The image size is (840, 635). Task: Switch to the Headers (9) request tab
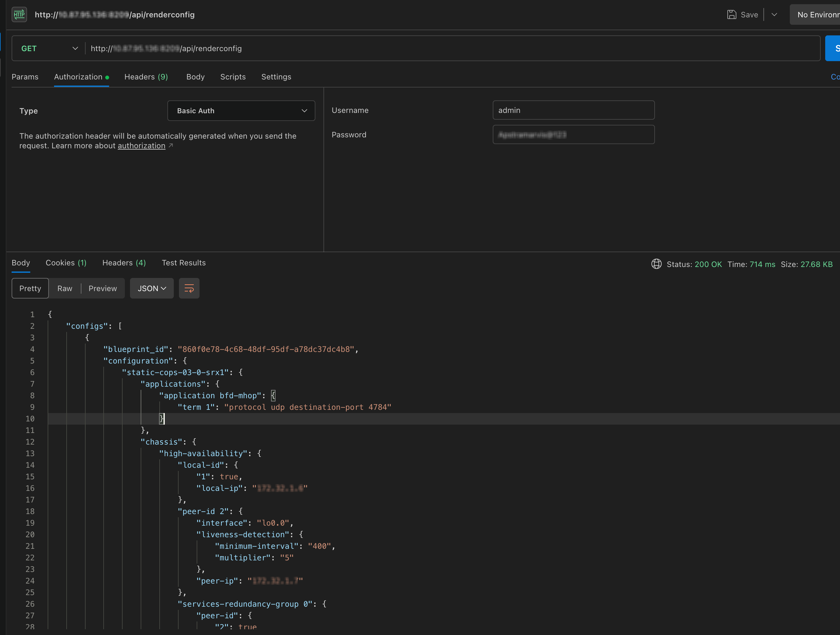coord(146,77)
